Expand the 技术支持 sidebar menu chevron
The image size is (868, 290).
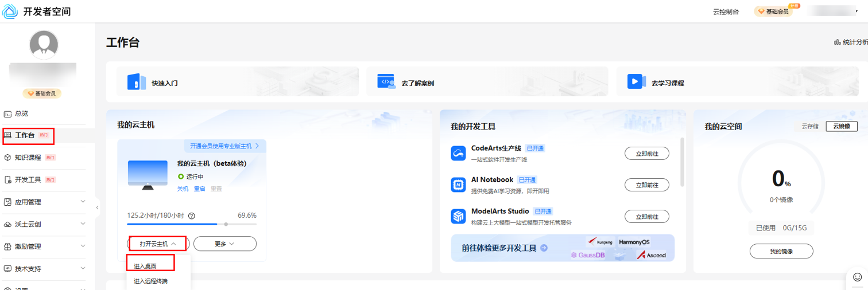tap(83, 268)
